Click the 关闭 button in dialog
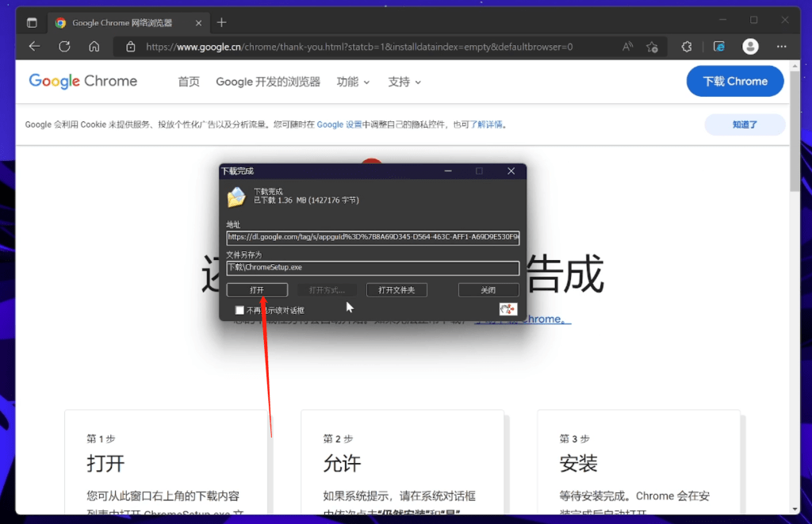Viewport: 812px width, 524px height. [488, 290]
